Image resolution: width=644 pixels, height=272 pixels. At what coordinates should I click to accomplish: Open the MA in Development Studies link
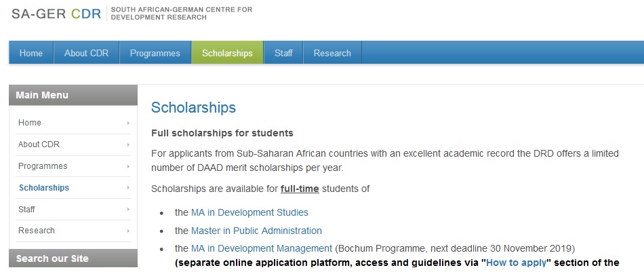(x=249, y=212)
